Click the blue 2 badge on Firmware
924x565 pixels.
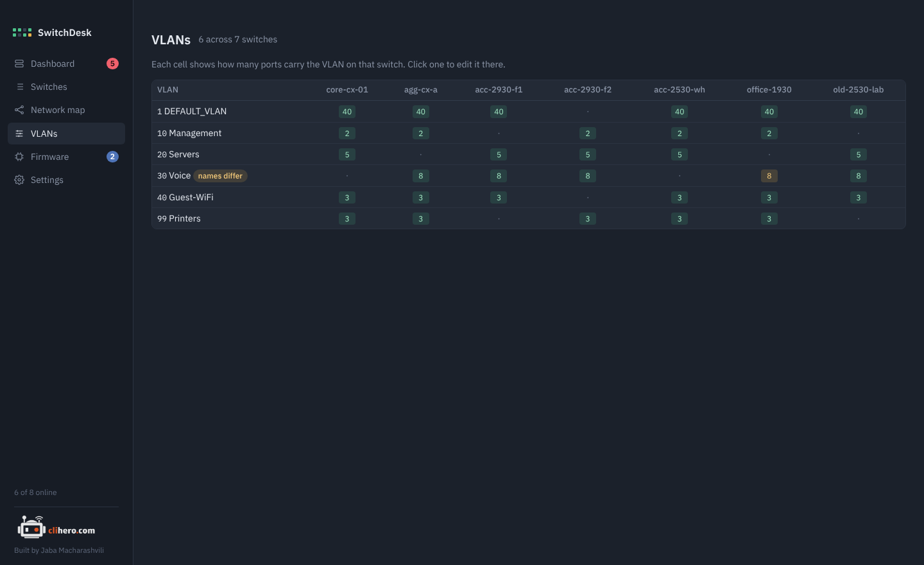[112, 157]
